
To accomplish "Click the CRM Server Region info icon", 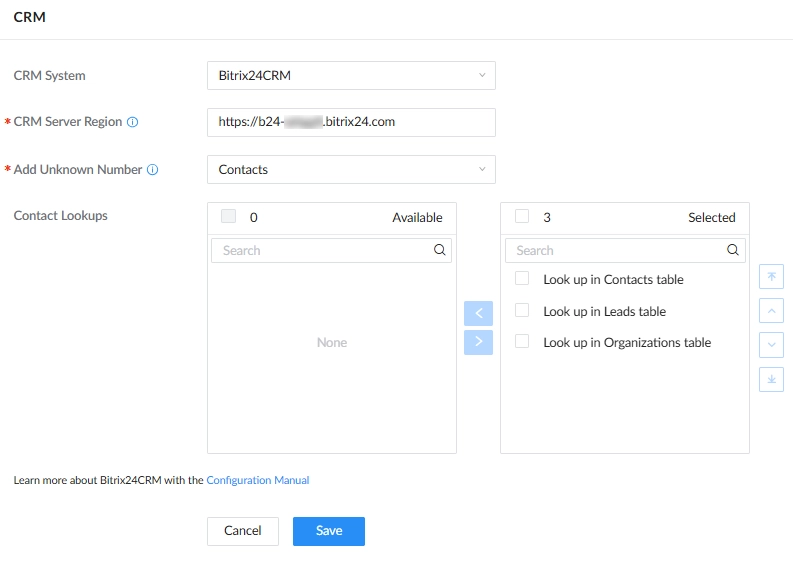I will [133, 122].
